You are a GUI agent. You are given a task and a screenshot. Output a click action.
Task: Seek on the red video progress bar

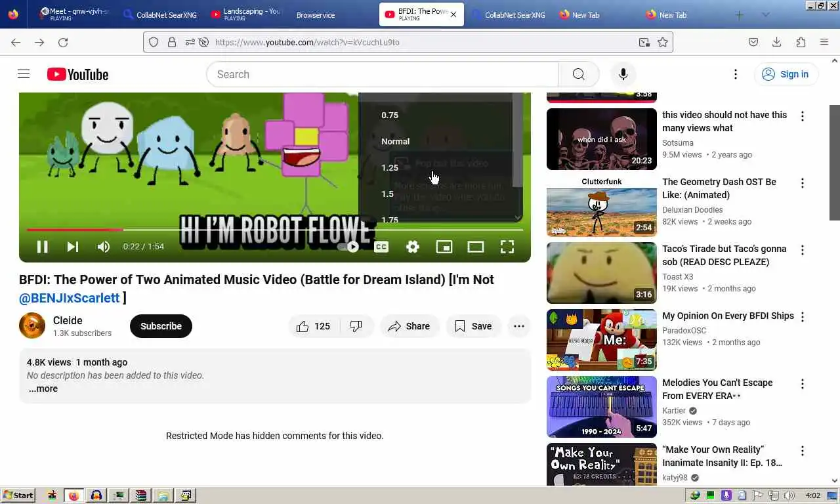pyautogui.click(x=274, y=230)
